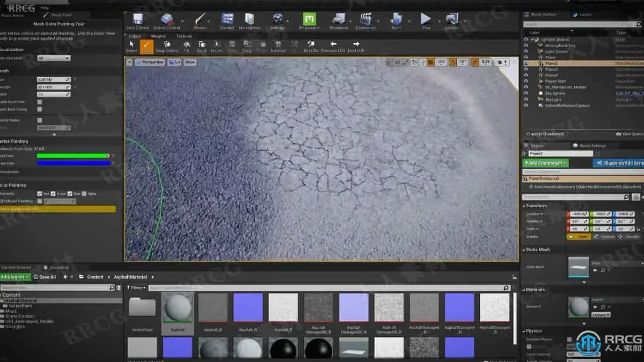Screen dimensions: 644x362
Task: Toggle visibility of Atmospheric Fog actor
Action: tap(526, 46)
